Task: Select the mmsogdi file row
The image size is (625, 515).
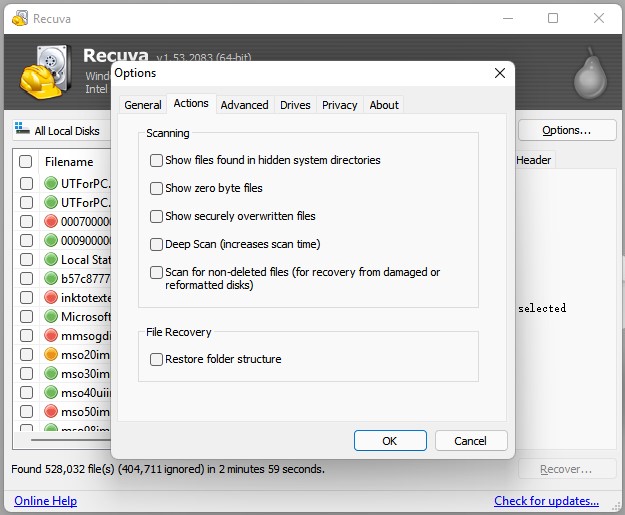Action: point(63,335)
